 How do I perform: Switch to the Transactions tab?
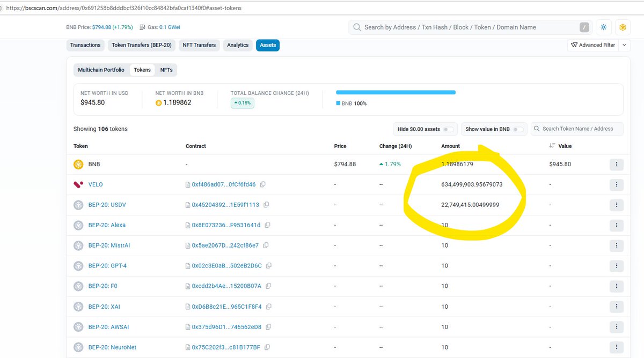85,45
